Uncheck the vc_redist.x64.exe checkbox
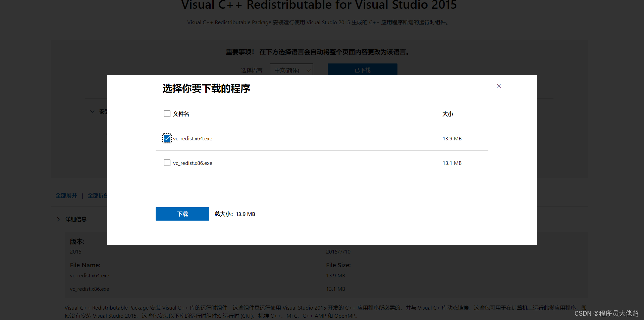The height and width of the screenshot is (320, 644). (x=167, y=138)
